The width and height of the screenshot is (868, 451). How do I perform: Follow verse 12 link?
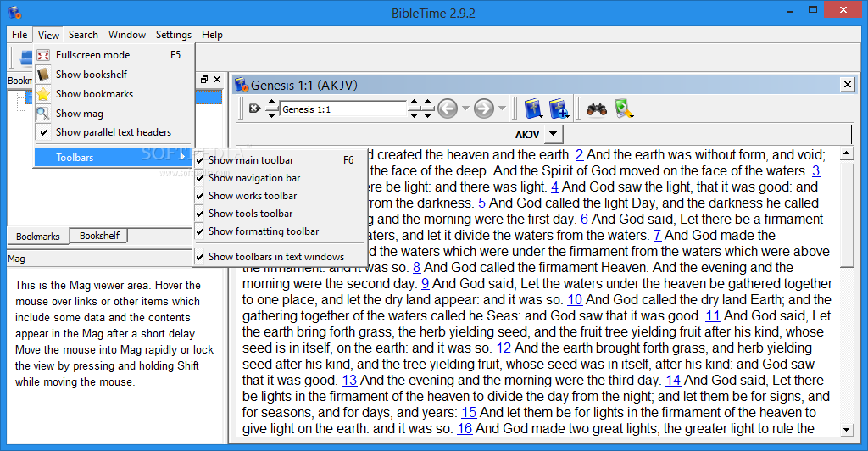point(504,348)
